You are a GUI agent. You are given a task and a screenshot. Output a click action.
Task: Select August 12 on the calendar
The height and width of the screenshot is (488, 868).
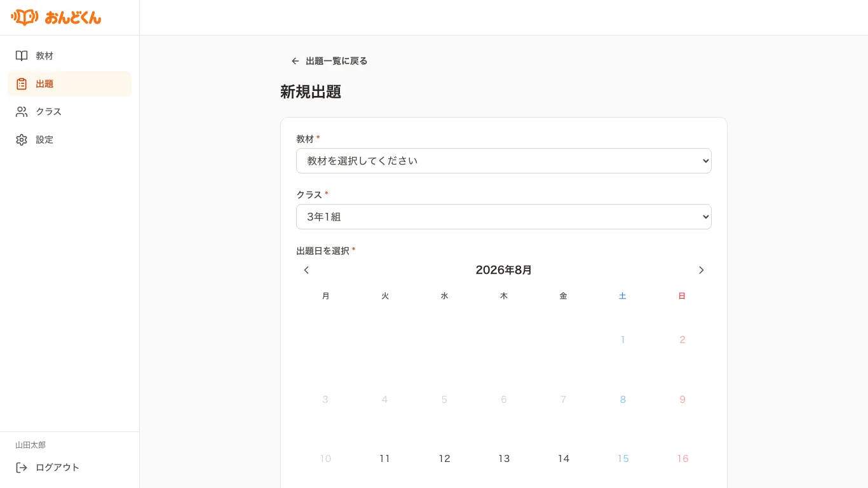[x=445, y=459]
